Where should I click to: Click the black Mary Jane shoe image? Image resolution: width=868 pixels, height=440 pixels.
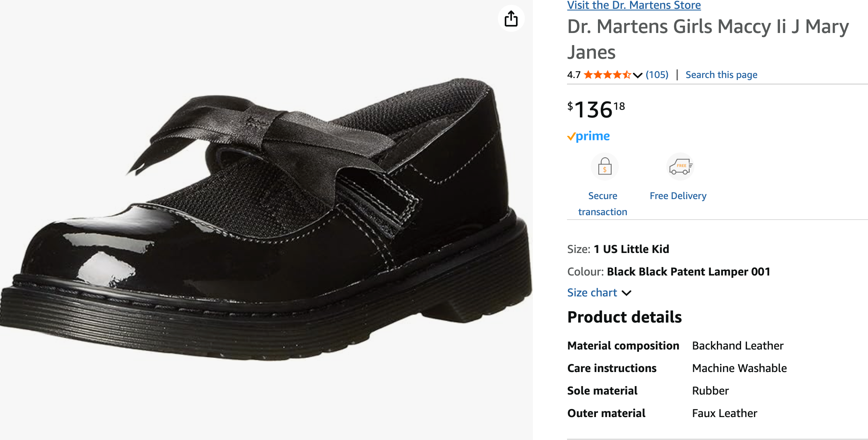[x=265, y=221]
